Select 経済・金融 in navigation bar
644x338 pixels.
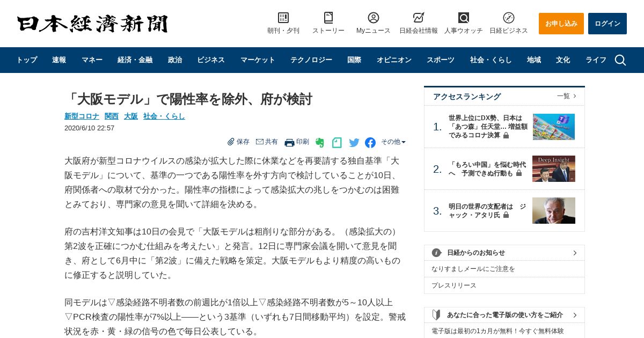(135, 60)
